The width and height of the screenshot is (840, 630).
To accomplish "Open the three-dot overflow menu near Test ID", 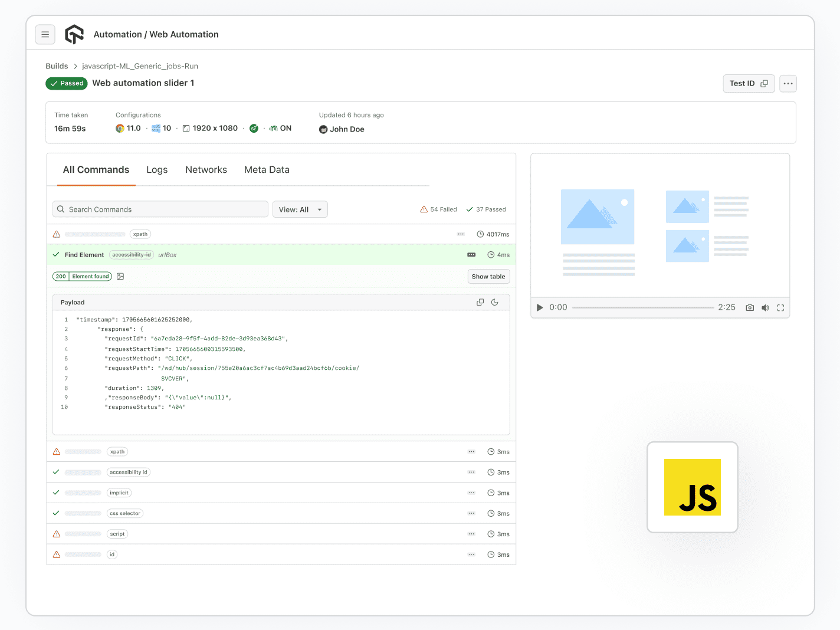I will point(787,83).
